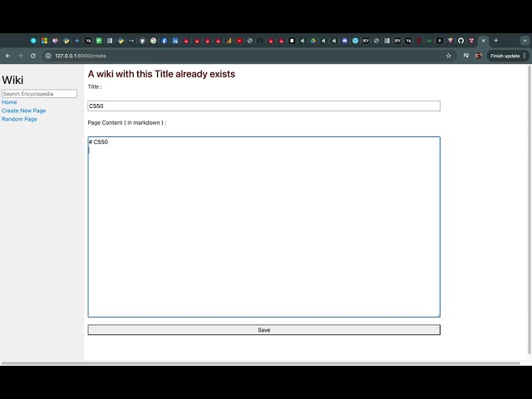Select the purple triangle Vite-like tab

(451, 41)
